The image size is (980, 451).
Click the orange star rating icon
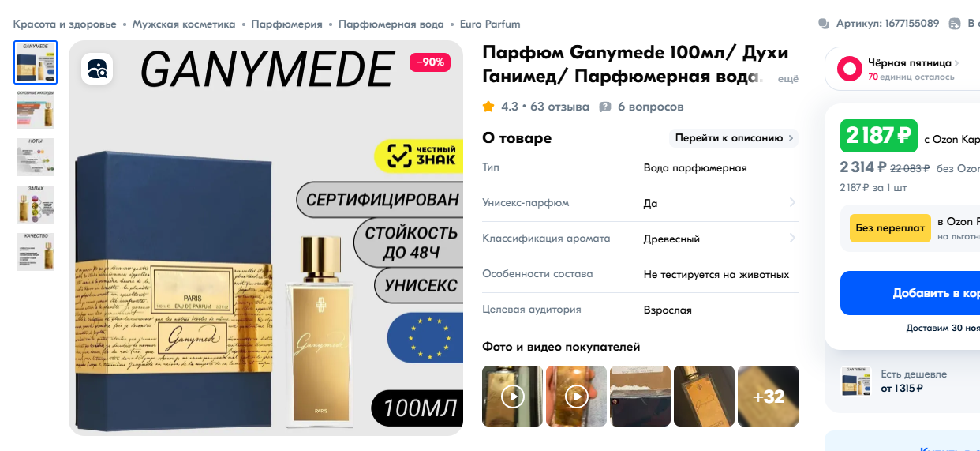point(488,107)
